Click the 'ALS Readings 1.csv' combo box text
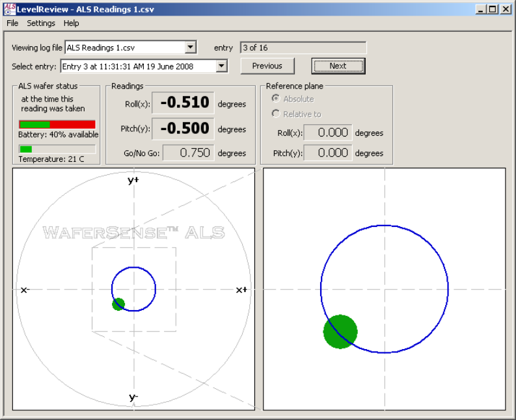The image size is (516, 420). click(101, 47)
